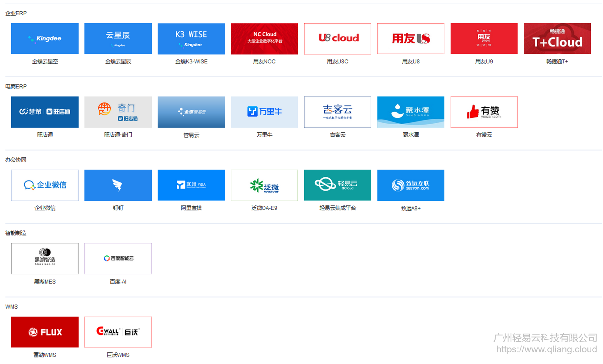Viewport: 603px width, 364px height.
Task: Select the 宜搭 YIDA logo tile
Action: tap(191, 185)
